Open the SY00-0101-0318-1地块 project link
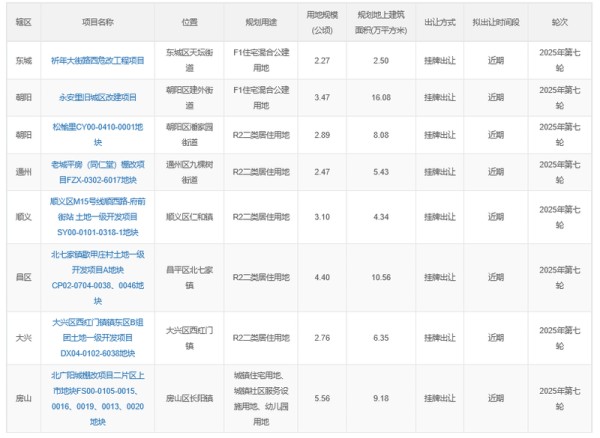Image resolution: width=600 pixels, height=438 pixels. [x=98, y=217]
